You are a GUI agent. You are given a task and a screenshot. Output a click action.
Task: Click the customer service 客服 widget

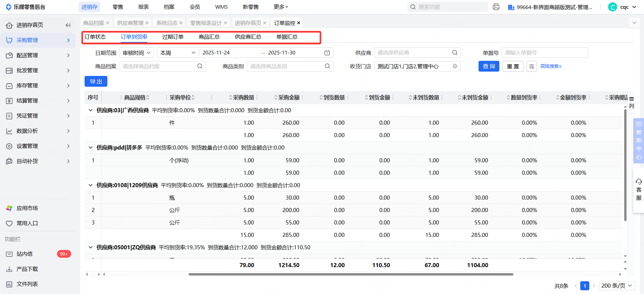639,190
